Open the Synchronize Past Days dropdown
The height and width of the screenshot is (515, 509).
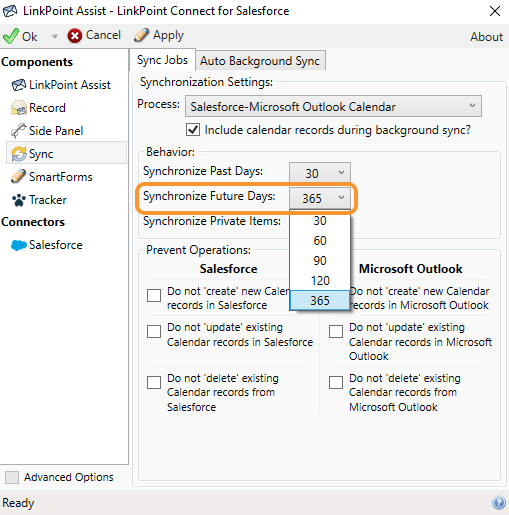tap(320, 173)
